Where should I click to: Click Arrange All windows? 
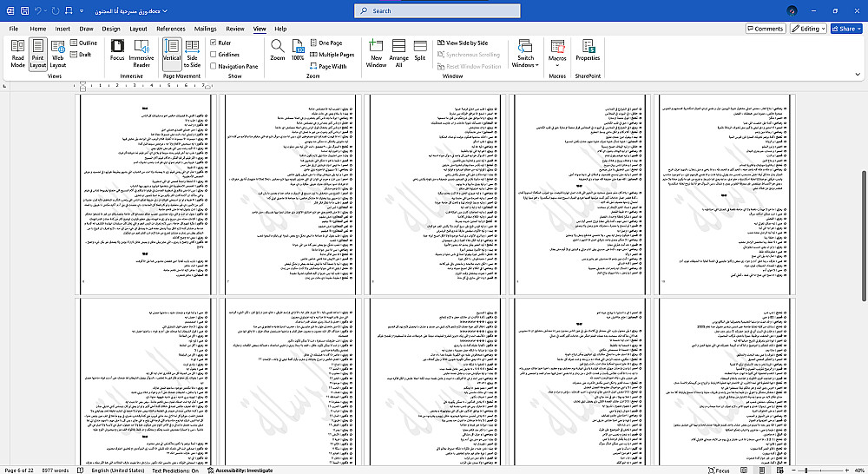(398, 54)
